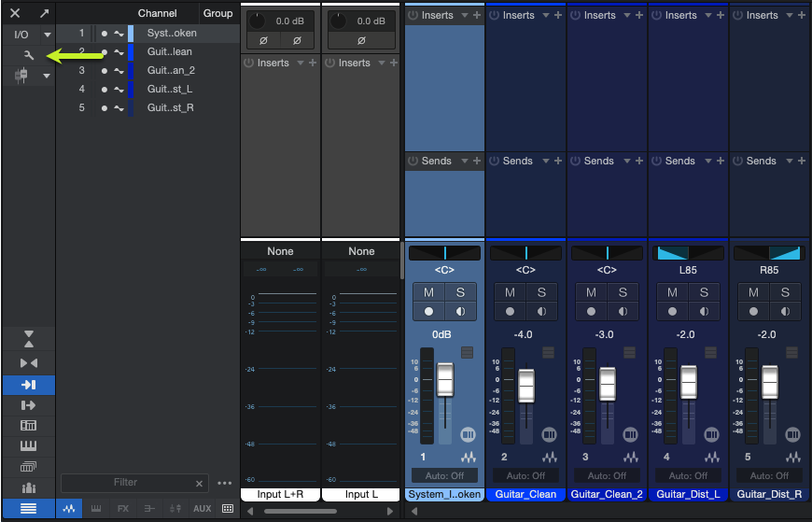Screen dimensions: 812x522
Task: Toggle channel list hamburger button
Action: [x=29, y=509]
